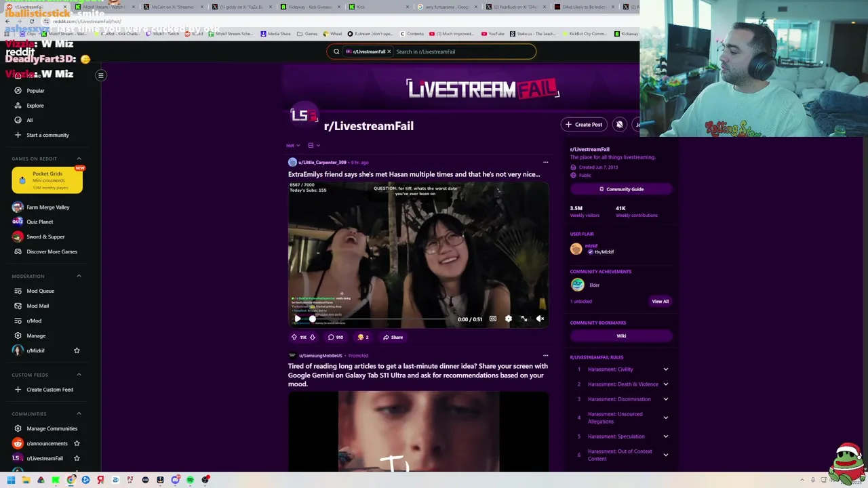
Task: Expand Harassment: Civility rule
Action: tap(621, 369)
